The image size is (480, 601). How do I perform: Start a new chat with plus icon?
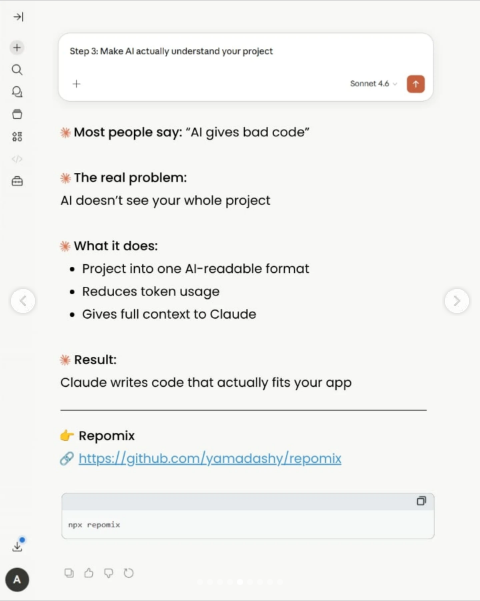pyautogui.click(x=17, y=48)
